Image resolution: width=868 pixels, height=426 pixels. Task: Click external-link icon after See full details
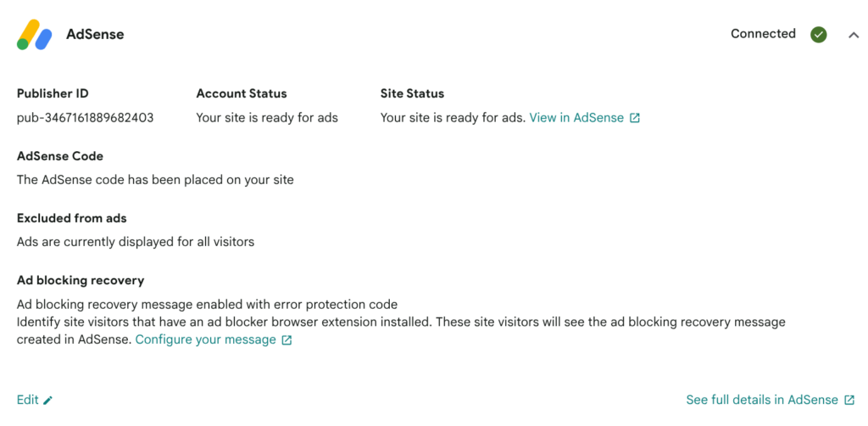849,400
